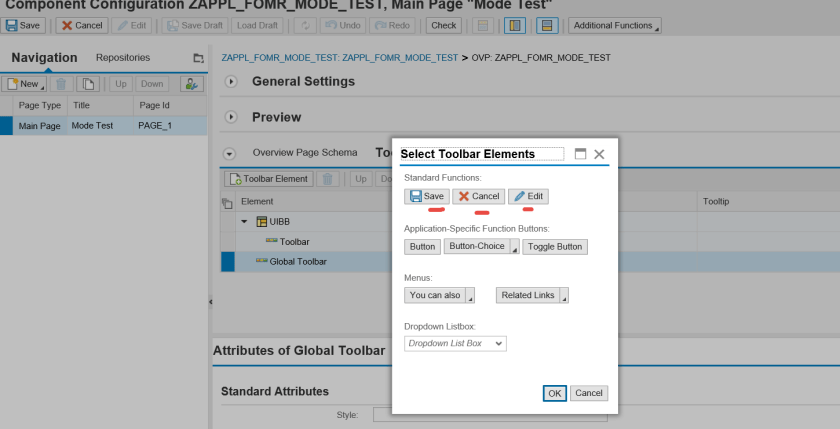Toggle the layout view icon beside Check
The width and height of the screenshot is (840, 429).
tap(481, 25)
